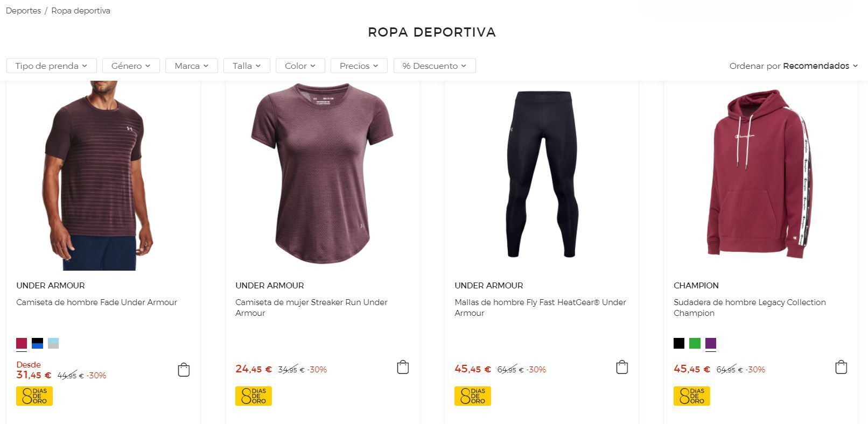Click the Fly Fast HeatGear leggings thumbnail
The image size is (868, 424).
tap(541, 172)
